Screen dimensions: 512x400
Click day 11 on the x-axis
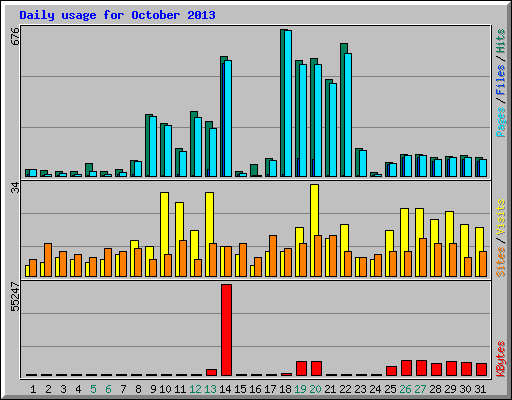click(x=180, y=389)
